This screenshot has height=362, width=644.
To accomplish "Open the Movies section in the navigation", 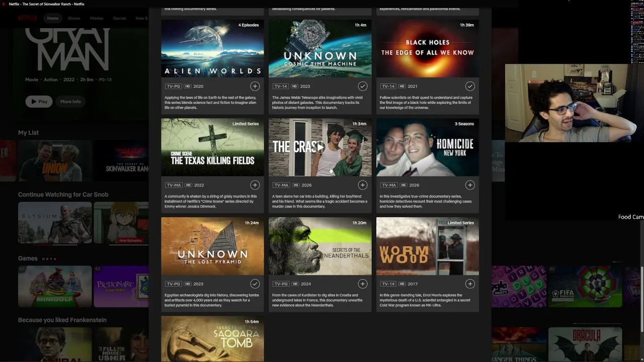I will click(x=97, y=18).
